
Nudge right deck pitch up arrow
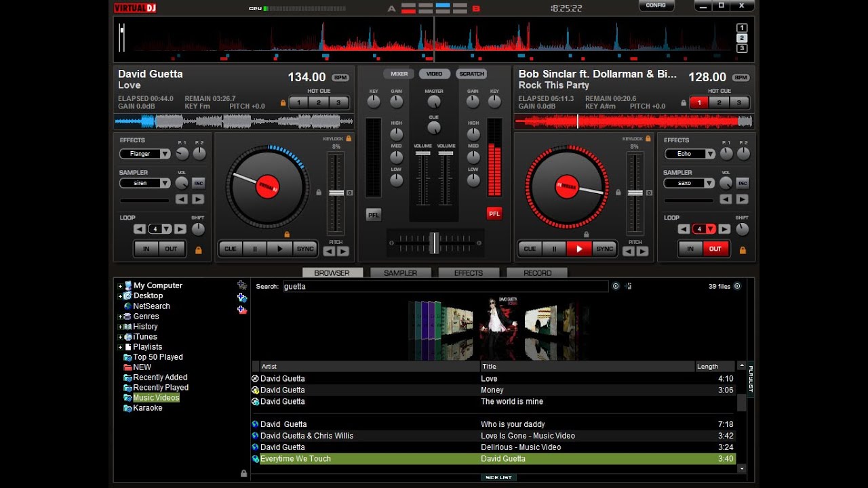tap(642, 251)
